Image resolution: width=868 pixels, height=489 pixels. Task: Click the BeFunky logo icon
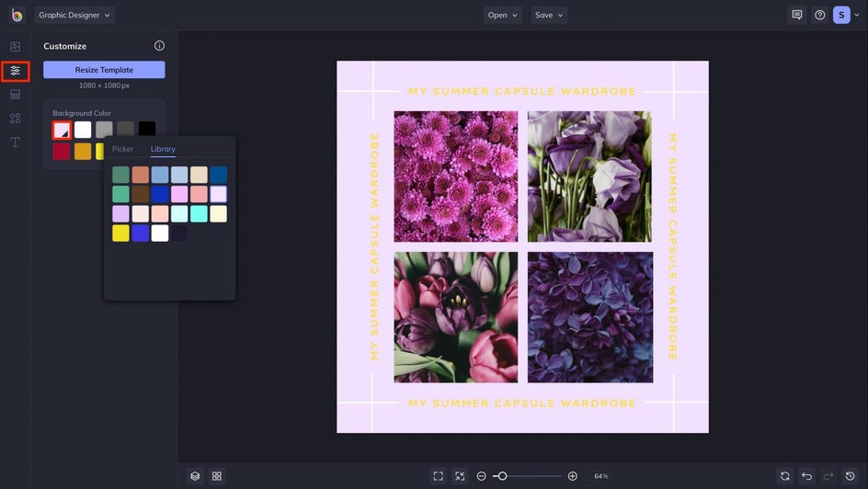point(17,15)
